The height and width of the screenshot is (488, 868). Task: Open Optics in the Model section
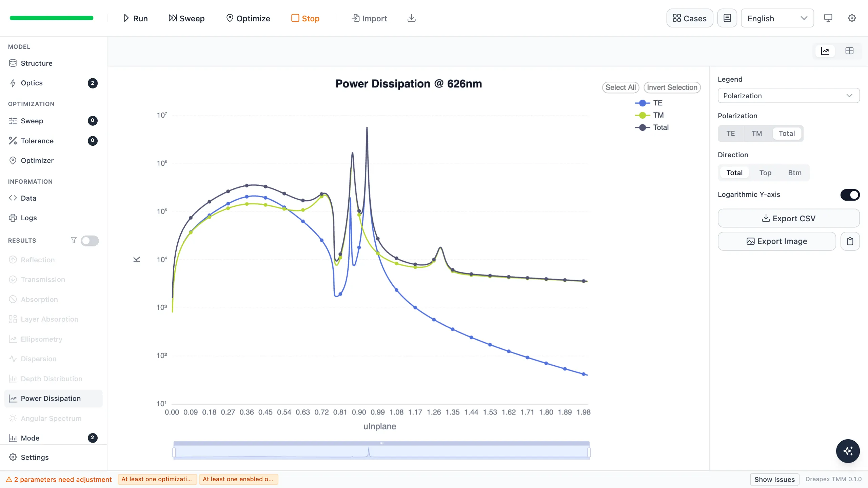coord(54,83)
